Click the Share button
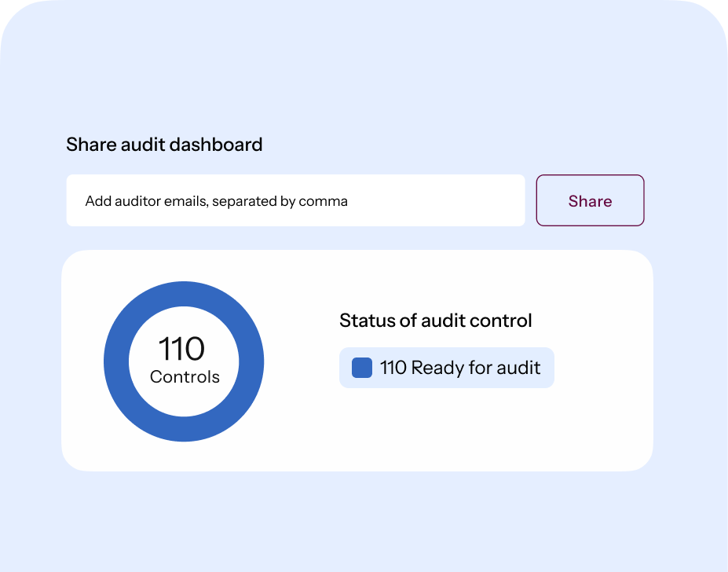The image size is (728, 572). [590, 200]
